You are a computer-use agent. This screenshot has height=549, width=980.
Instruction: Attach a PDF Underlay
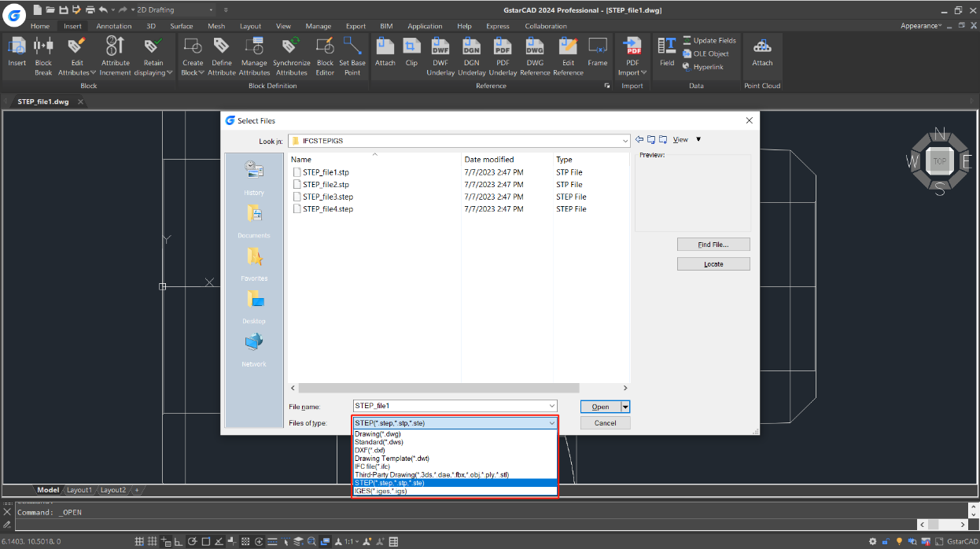[x=503, y=55]
